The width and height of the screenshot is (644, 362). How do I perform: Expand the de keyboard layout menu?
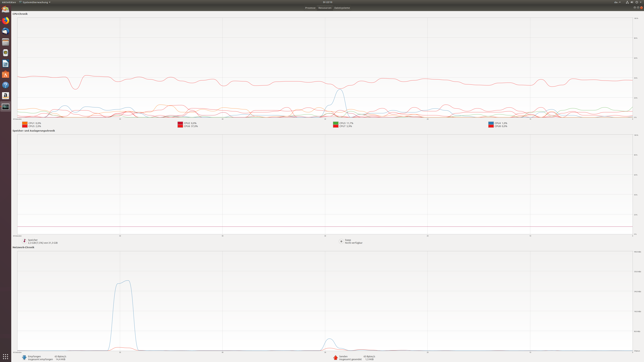(x=617, y=2)
